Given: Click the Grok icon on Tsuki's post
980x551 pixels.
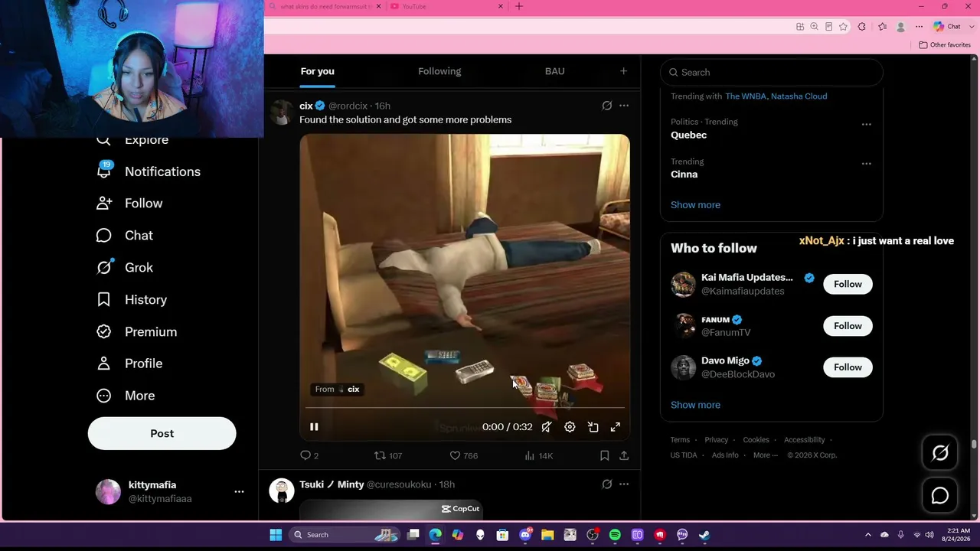Looking at the screenshot, I should pyautogui.click(x=607, y=484).
